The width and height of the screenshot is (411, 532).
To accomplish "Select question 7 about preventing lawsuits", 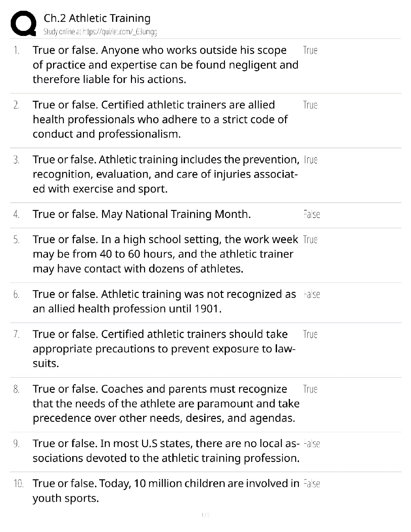I will [x=164, y=349].
